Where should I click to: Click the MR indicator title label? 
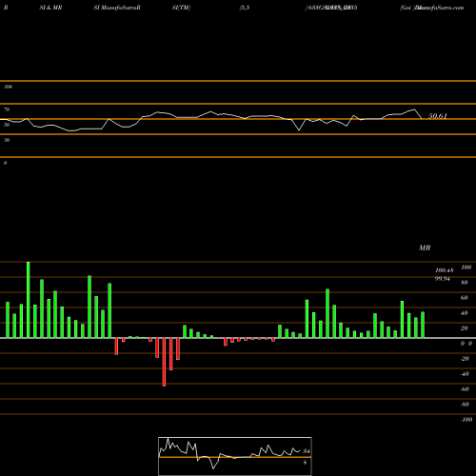[x=425, y=248]
